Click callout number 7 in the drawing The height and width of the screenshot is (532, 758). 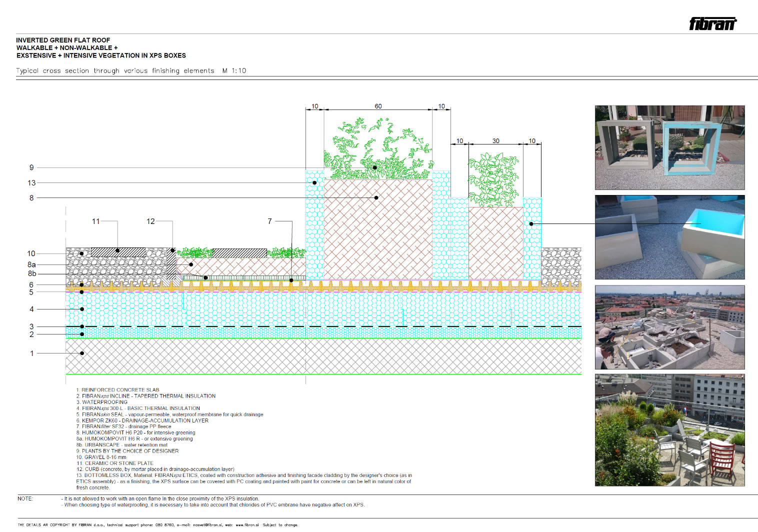270,221
